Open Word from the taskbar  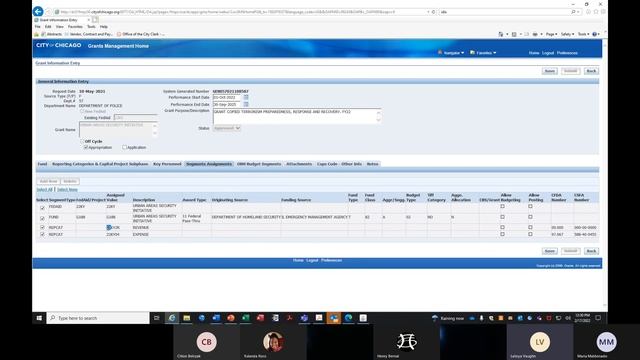(x=216, y=318)
